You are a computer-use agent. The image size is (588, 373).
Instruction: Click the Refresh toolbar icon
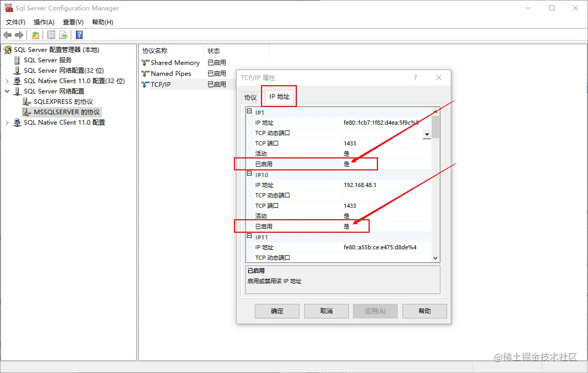tap(51, 35)
